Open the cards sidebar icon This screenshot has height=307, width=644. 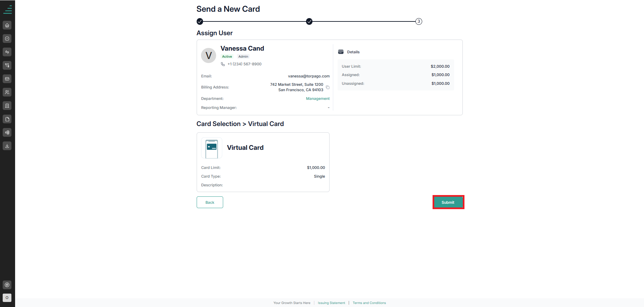click(x=7, y=79)
